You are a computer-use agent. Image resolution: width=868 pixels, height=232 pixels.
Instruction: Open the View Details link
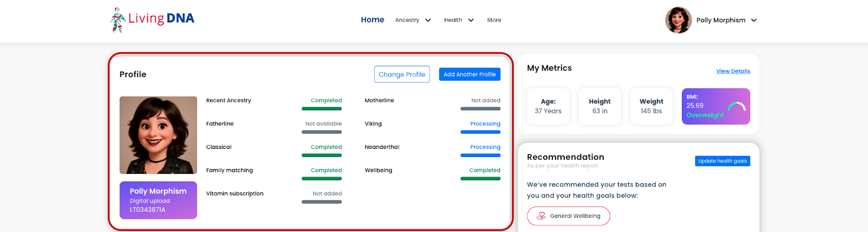[733, 71]
